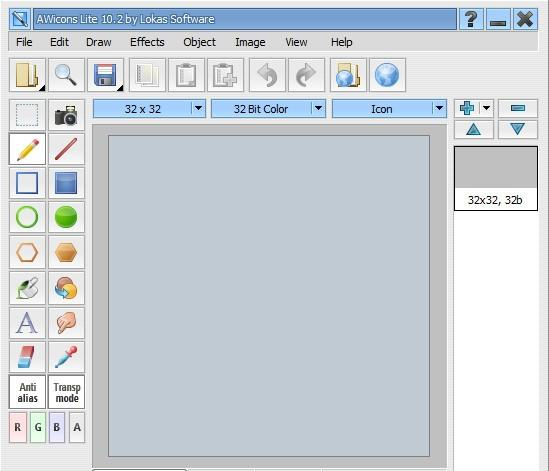Move the format down with the triangle
The image size is (549, 471).
click(518, 130)
